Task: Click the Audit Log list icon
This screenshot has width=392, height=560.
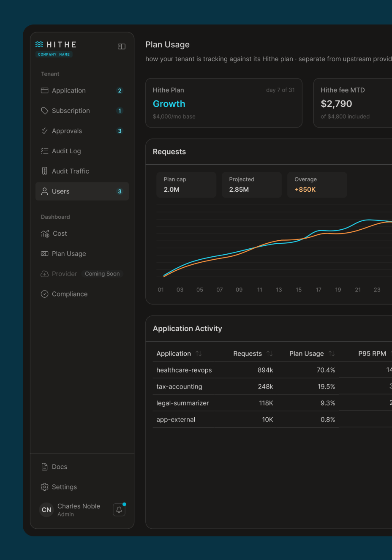Action: [44, 151]
